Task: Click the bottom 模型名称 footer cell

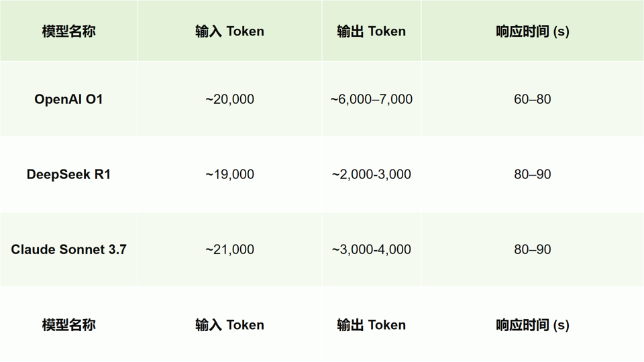Action: [x=68, y=325]
